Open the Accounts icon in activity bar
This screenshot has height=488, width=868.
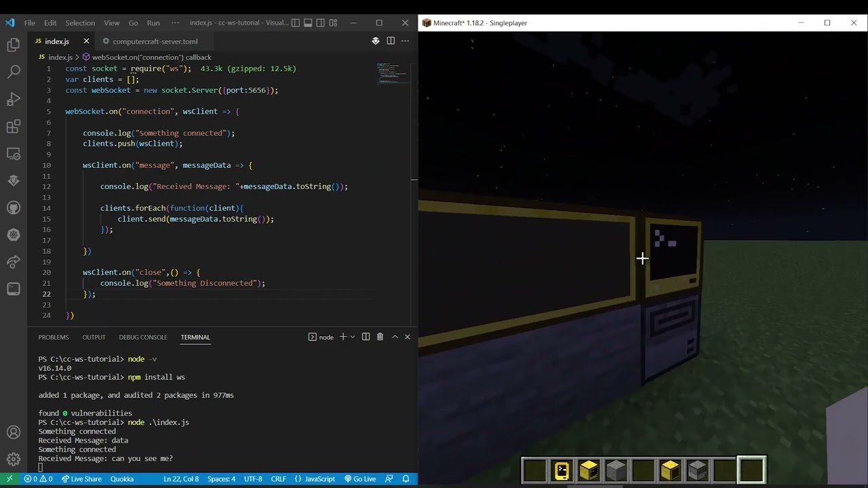14,432
